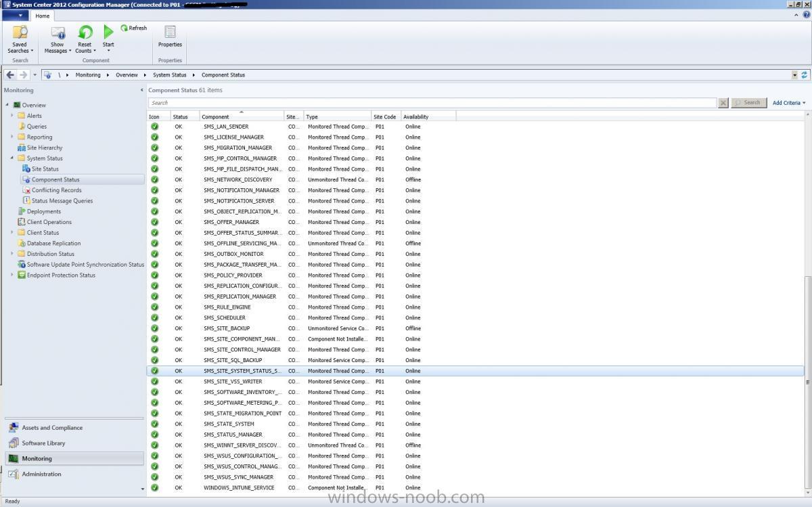This screenshot has width=812, height=507.
Task: Expand the Alerts tree node
Action: coord(12,116)
